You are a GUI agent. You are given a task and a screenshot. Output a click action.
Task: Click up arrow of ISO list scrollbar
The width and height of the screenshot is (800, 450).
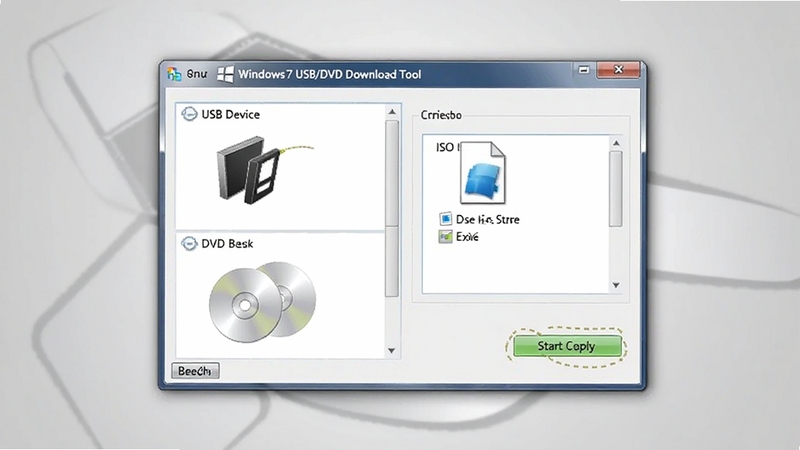coord(616,143)
